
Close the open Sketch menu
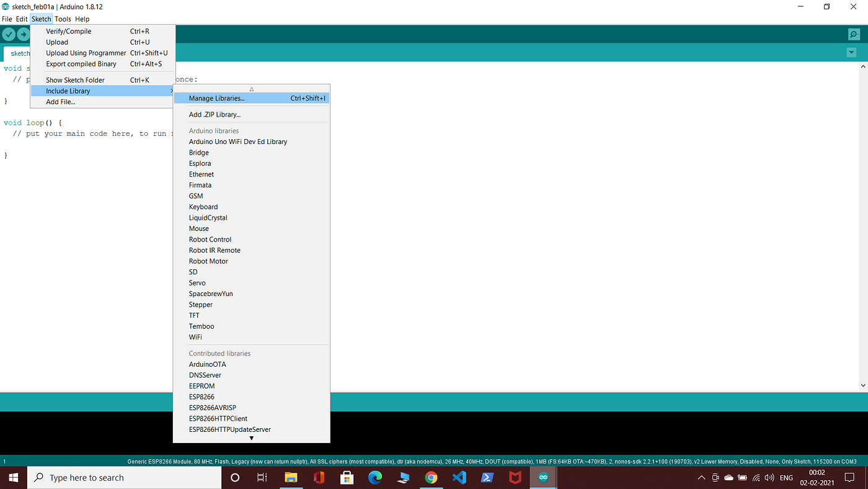coord(41,19)
